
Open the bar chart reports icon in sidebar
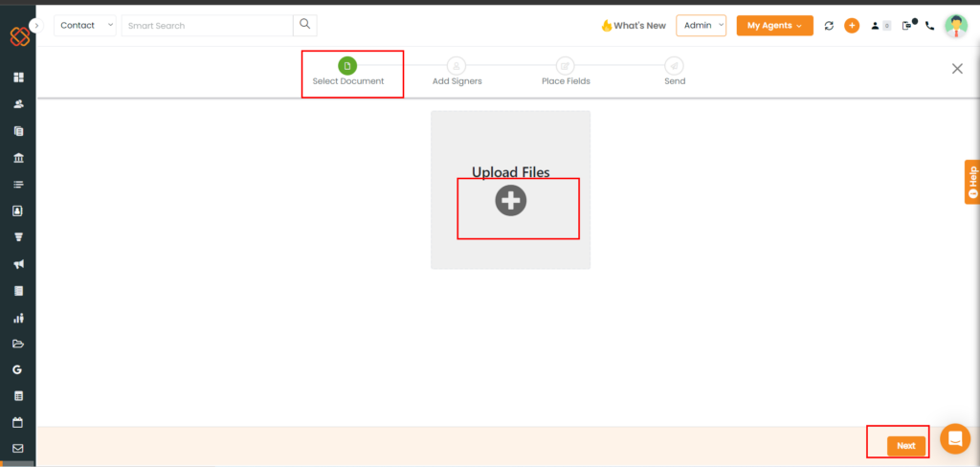point(18,318)
